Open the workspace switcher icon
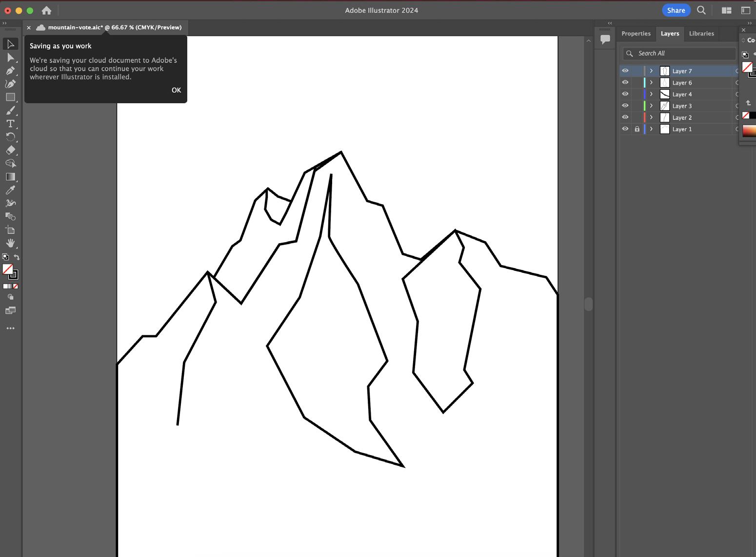 (x=745, y=10)
